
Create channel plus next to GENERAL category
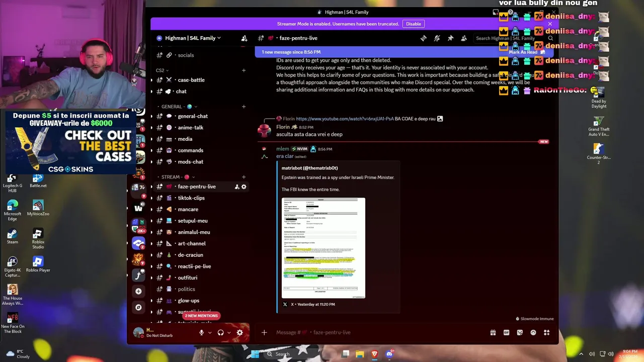point(244,107)
